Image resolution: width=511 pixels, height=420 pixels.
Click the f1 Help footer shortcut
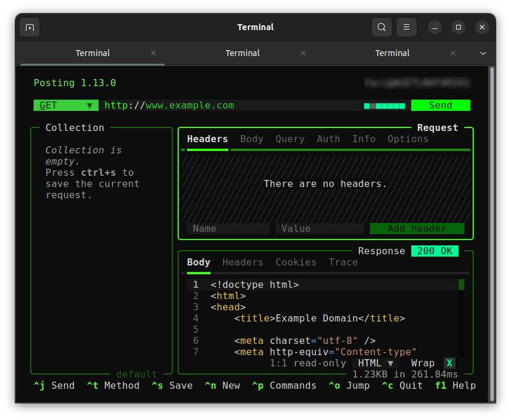(x=455, y=386)
